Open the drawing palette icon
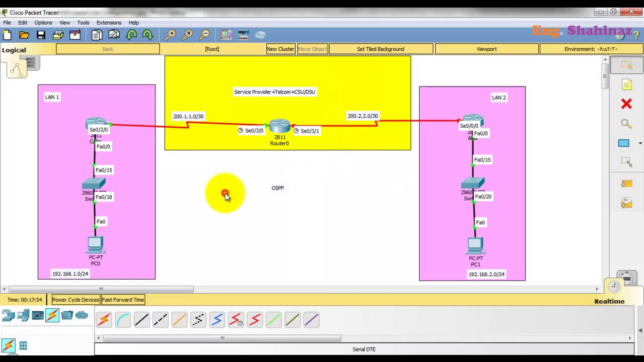Image resolution: width=644 pixels, height=362 pixels. (226, 35)
